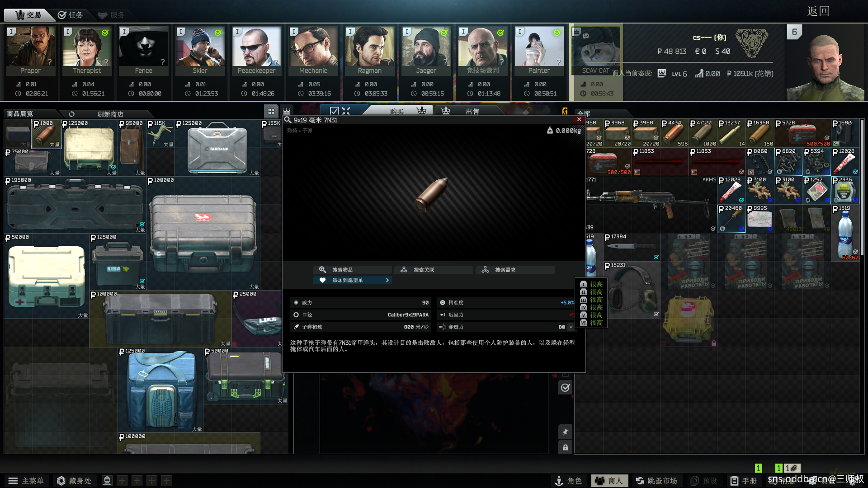Select the TARBANK case priced 125000
Viewport: 868px width, 488px height.
(x=217, y=148)
